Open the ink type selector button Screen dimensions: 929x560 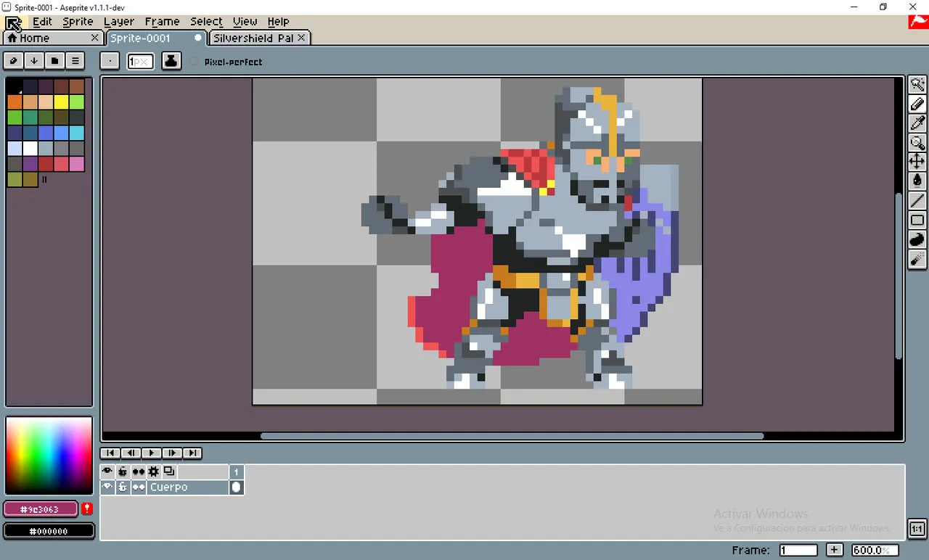point(171,61)
